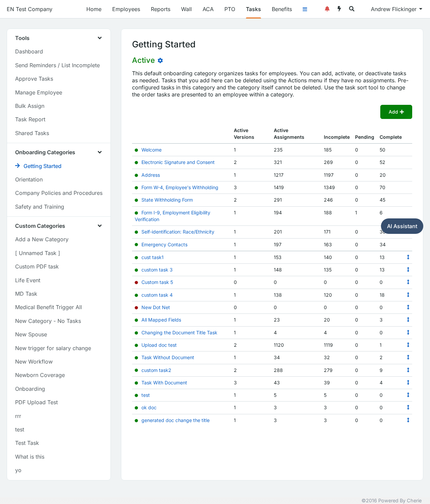This screenshot has width=430, height=504.
Task: Open the hamburger more menu icon
Action: (305, 9)
